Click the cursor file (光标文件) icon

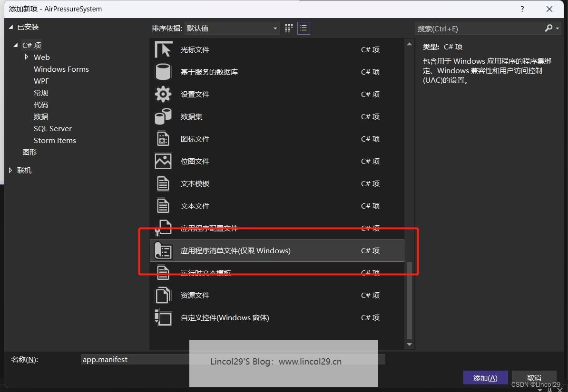point(163,50)
